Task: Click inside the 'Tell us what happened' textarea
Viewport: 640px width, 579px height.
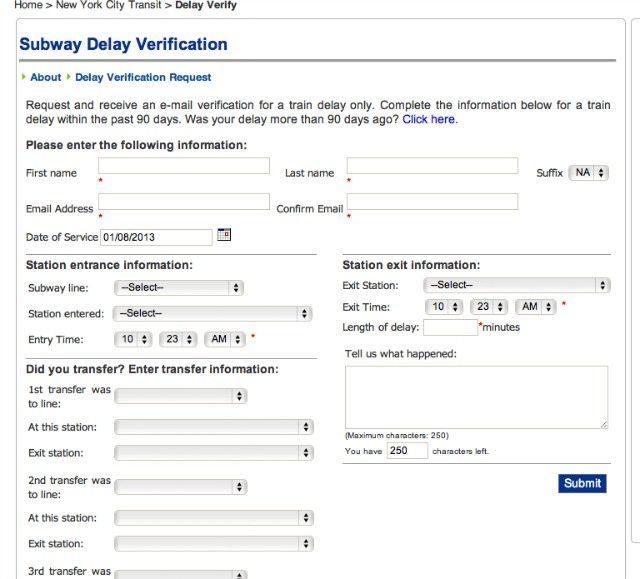Action: 476,397
